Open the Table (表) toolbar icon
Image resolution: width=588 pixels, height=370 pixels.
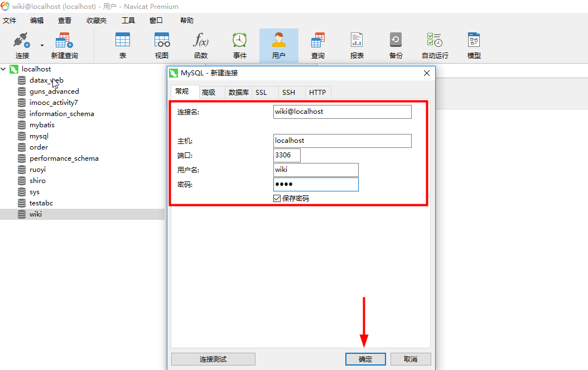click(x=123, y=40)
